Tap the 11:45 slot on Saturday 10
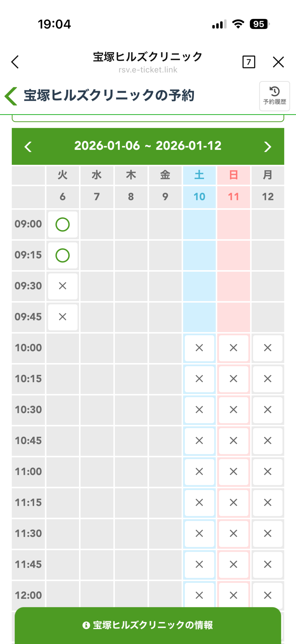 [199, 565]
